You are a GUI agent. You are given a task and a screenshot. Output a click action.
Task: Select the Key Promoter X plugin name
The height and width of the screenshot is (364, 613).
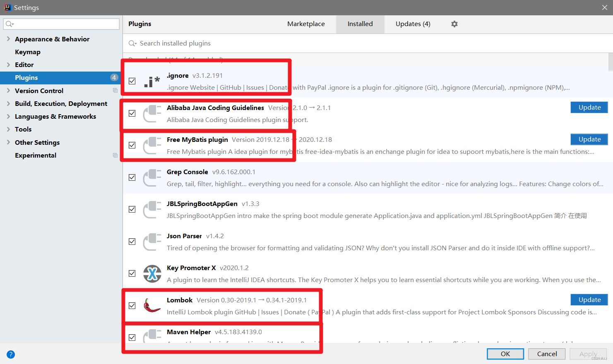tap(191, 268)
